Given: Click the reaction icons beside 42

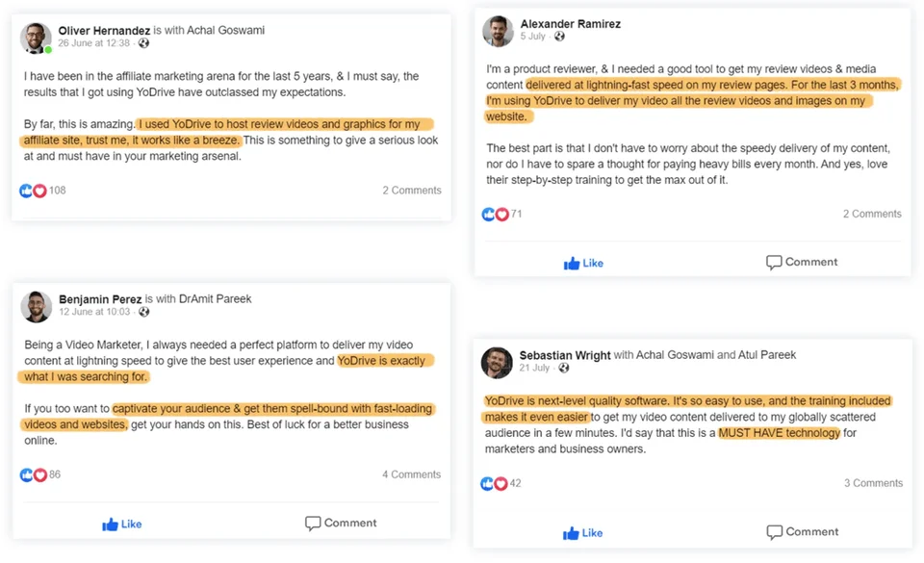Looking at the screenshot, I should coord(495,483).
